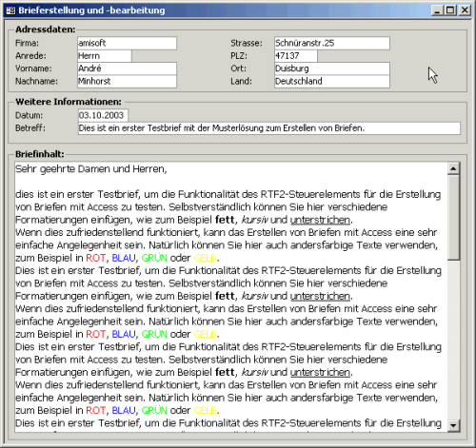The image size is (476, 448).
Task: Click the 'Nachname:' label
Action: [x=36, y=81]
